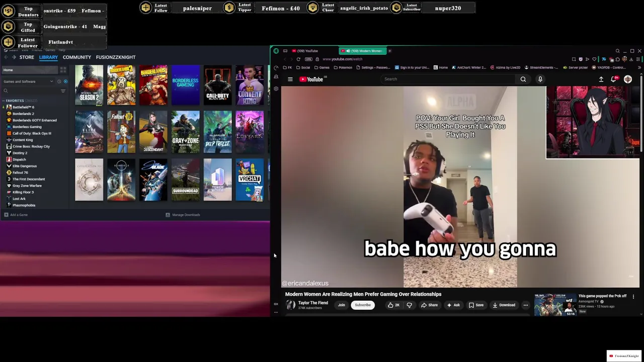This screenshot has height=362, width=644.
Task: Click the YouTube search magnifier button
Action: 523,79
